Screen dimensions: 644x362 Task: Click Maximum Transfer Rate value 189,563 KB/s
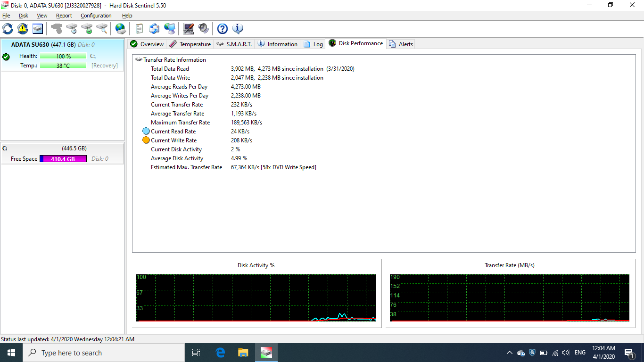247,123
